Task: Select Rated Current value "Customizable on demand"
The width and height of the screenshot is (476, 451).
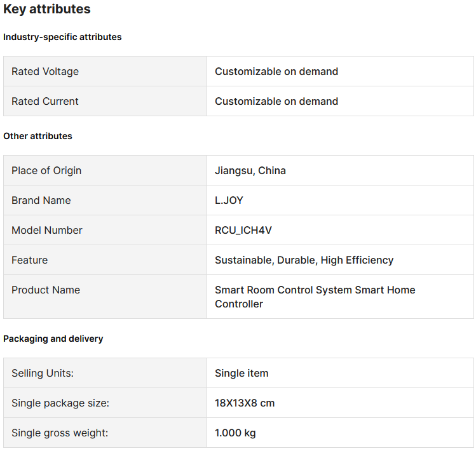Action: click(x=276, y=102)
